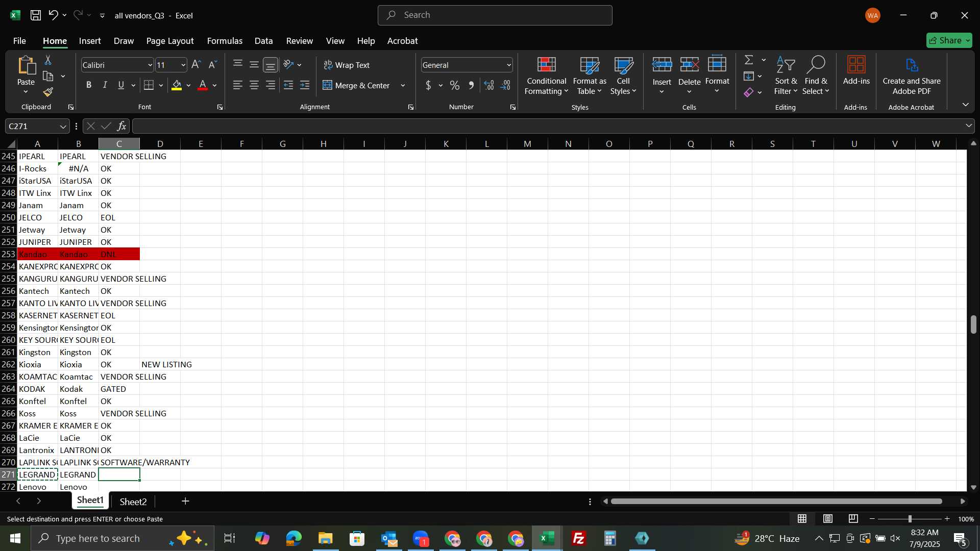The height and width of the screenshot is (551, 980).
Task: Open Format as Table
Action: point(590,76)
